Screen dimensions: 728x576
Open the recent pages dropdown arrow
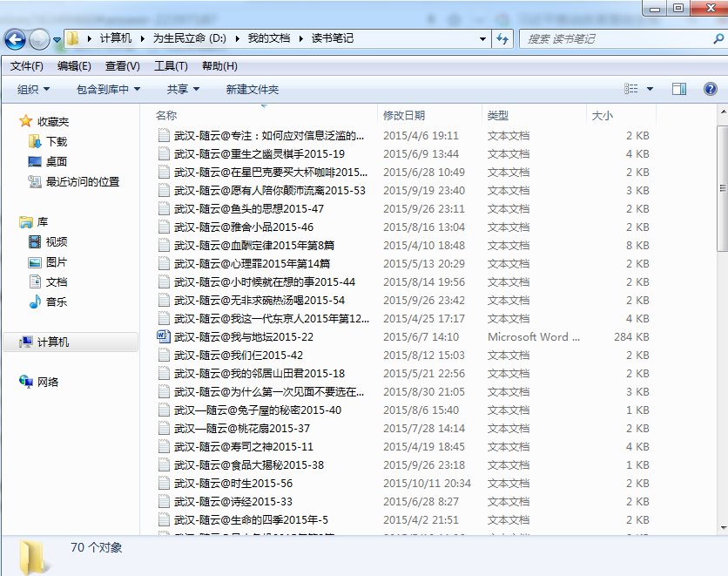pyautogui.click(x=57, y=40)
